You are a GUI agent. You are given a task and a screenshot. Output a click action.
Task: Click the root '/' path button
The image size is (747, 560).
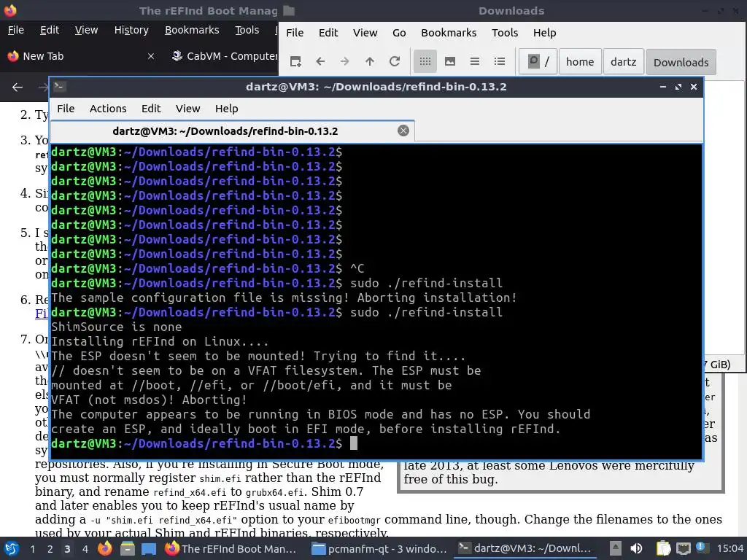[x=538, y=61]
